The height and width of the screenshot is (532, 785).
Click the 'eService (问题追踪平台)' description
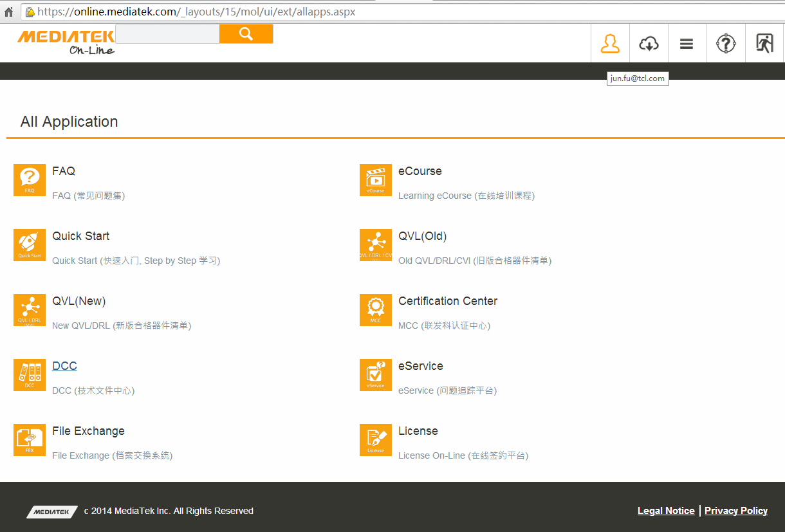pos(448,390)
